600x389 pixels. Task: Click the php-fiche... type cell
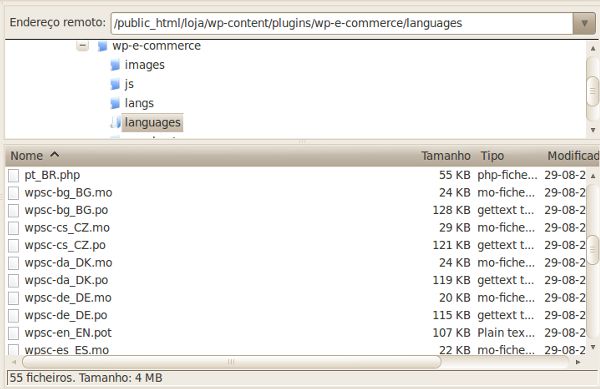(x=507, y=175)
